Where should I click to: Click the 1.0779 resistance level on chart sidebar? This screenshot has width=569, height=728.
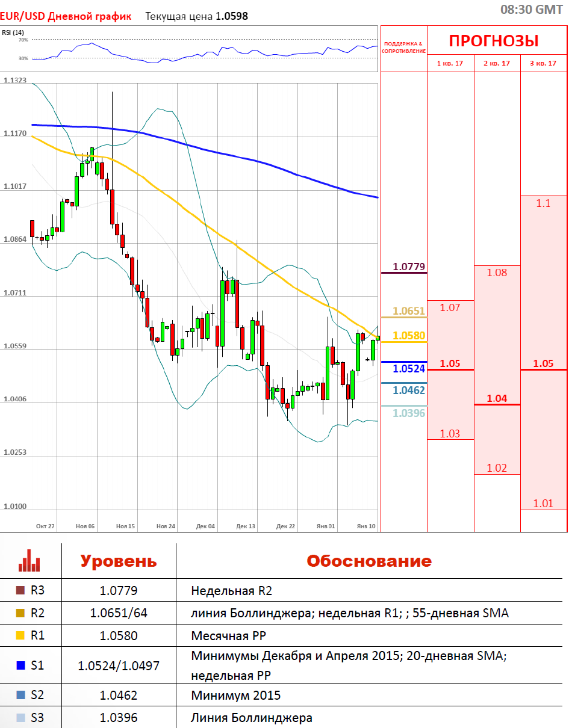[x=409, y=266]
